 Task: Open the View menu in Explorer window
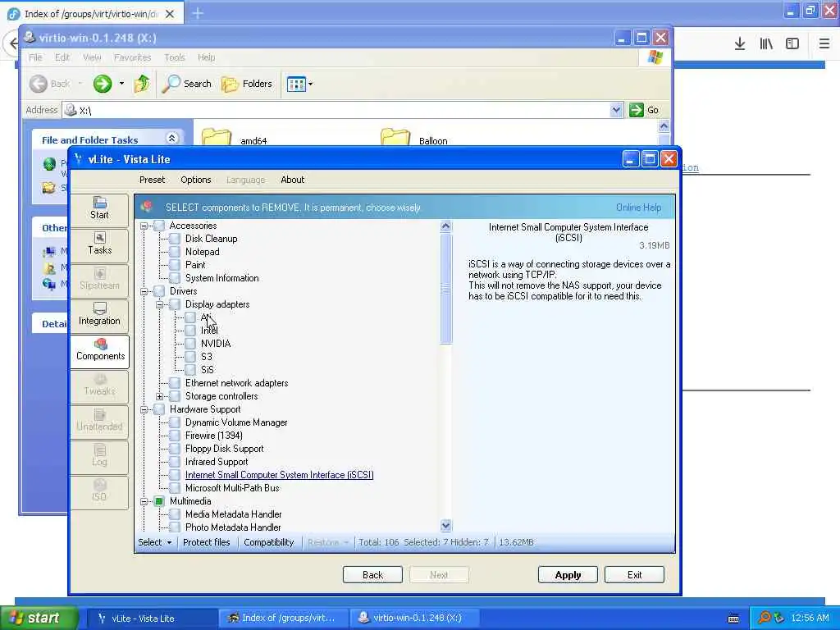92,57
